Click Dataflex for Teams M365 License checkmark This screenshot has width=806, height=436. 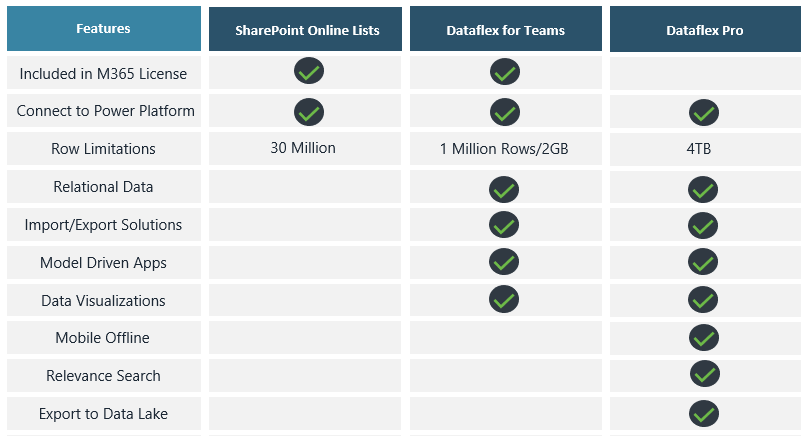pyautogui.click(x=505, y=72)
